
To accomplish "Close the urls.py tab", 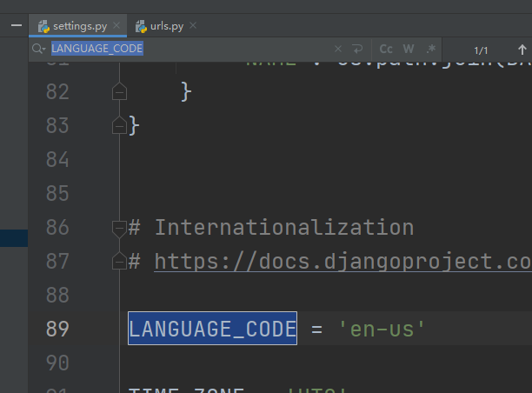I will [x=193, y=25].
